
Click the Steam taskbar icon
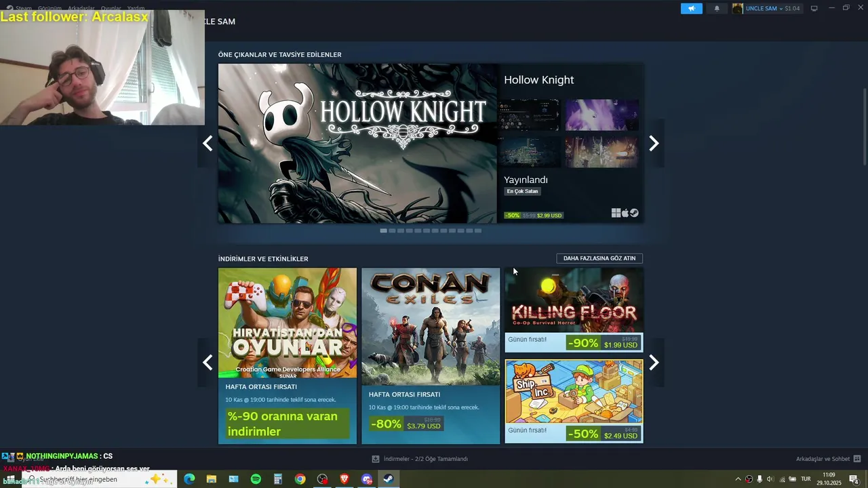[x=389, y=479]
